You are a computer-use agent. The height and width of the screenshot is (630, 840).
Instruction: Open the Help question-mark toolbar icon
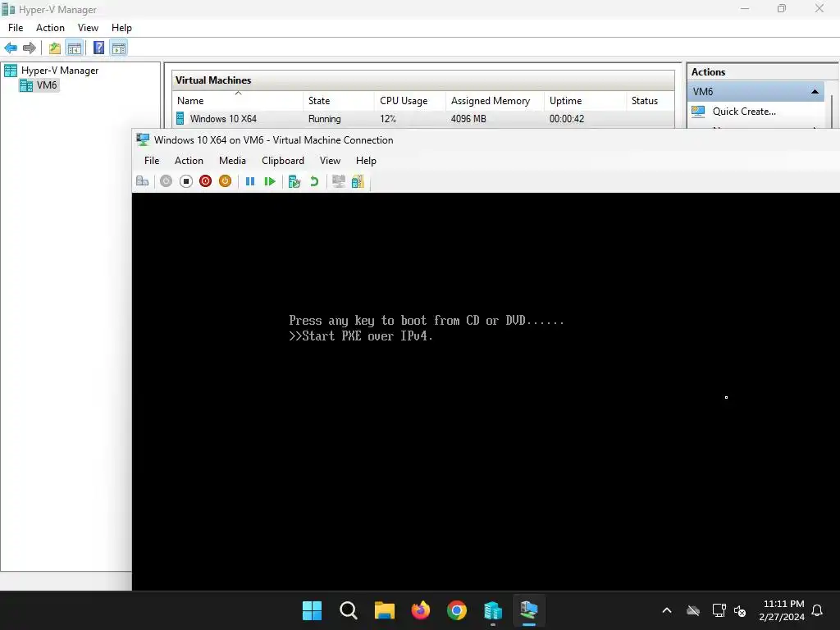98,48
